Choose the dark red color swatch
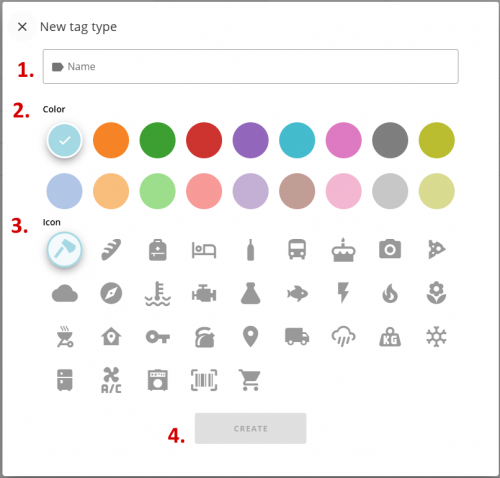Viewport: 500px width, 478px height. [x=204, y=140]
